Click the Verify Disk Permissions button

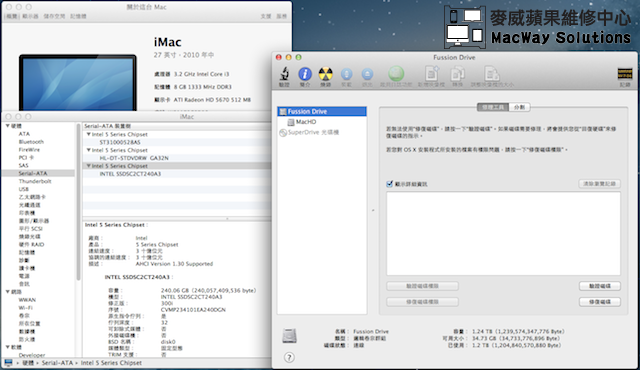[422, 286]
